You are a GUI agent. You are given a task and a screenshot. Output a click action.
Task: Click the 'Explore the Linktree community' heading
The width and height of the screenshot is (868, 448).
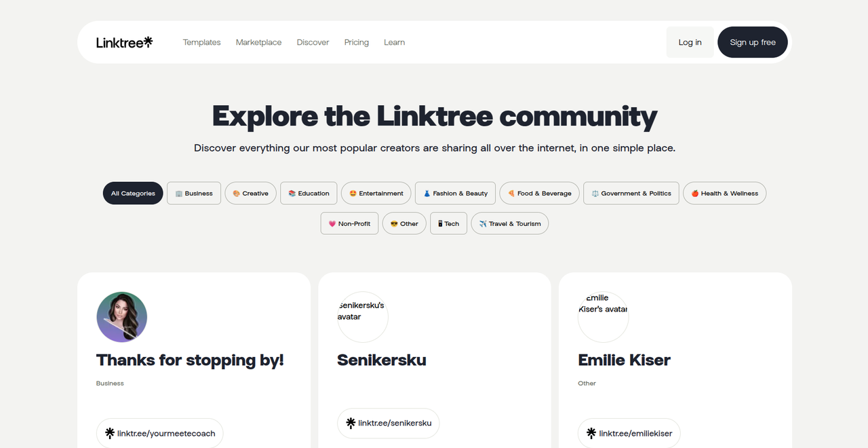[x=435, y=116]
